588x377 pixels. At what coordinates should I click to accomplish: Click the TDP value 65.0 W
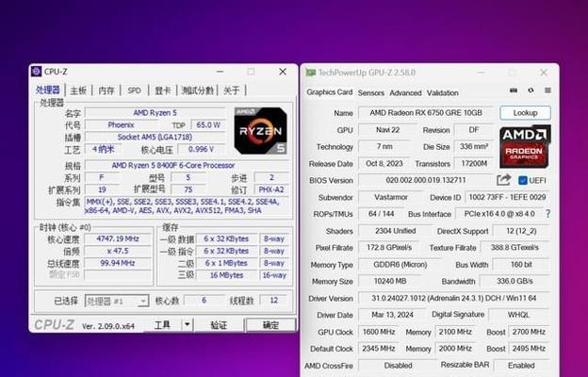[x=208, y=125]
